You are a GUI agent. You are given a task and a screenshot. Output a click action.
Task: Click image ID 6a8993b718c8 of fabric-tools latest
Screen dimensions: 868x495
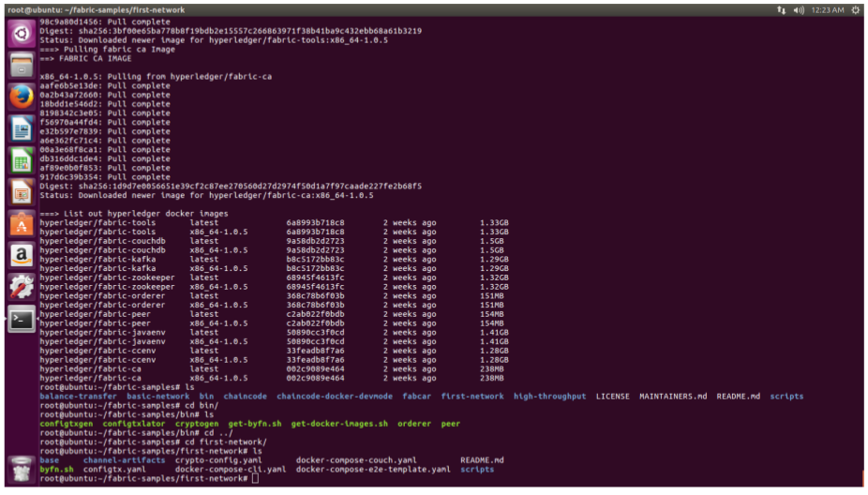click(x=315, y=222)
